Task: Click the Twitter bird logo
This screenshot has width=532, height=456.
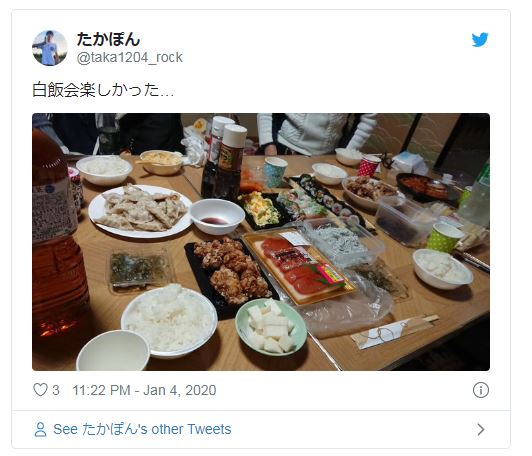Action: point(480,40)
